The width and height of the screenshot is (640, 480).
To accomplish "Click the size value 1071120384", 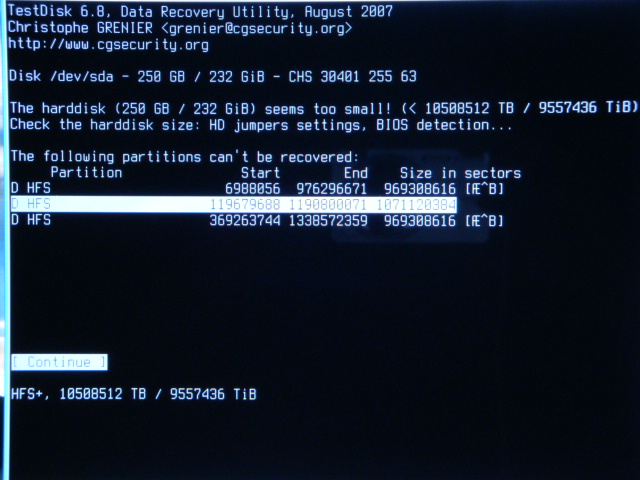I will pyautogui.click(x=416, y=204).
